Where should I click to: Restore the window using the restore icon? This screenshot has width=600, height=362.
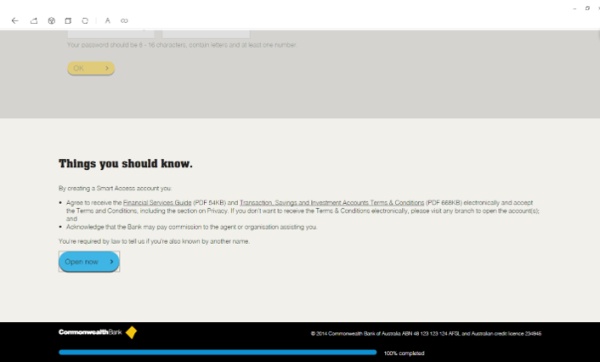click(x=587, y=8)
